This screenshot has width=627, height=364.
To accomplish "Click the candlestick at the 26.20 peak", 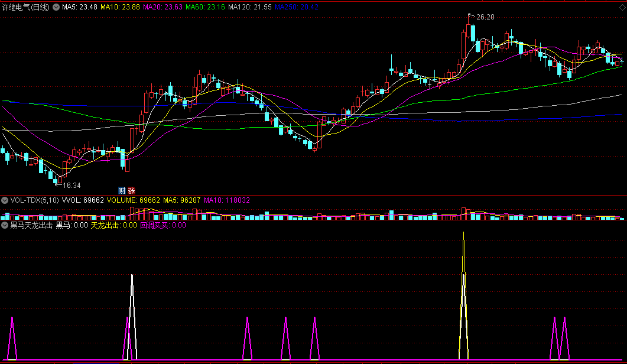I will pos(468,31).
